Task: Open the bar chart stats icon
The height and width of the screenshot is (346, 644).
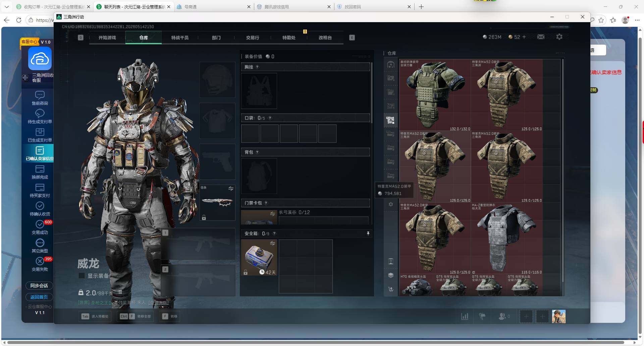Action: coord(465,316)
